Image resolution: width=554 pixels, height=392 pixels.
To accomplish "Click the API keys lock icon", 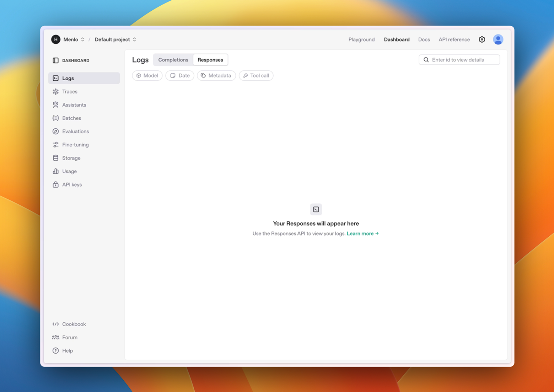I will click(55, 184).
